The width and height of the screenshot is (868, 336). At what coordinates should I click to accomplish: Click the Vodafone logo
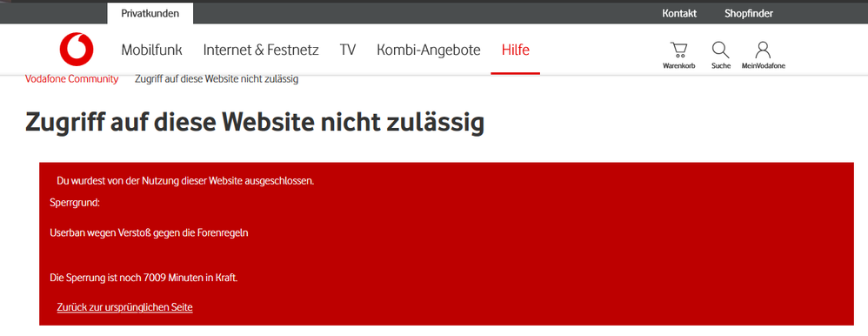tap(77, 50)
